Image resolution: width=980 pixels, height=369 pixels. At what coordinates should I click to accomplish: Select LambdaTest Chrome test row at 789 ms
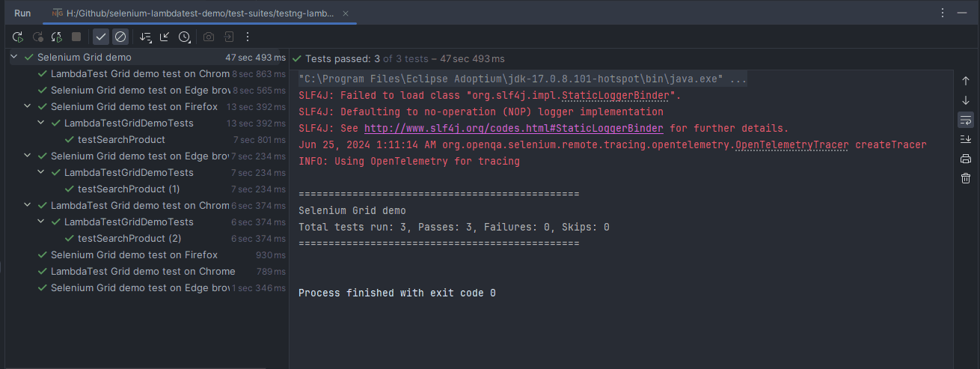click(x=147, y=271)
